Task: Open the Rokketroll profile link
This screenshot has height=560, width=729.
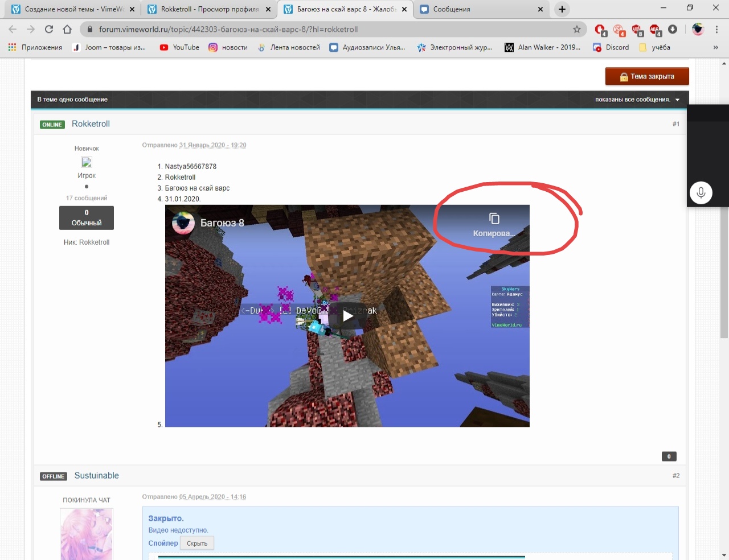Action: pos(91,123)
